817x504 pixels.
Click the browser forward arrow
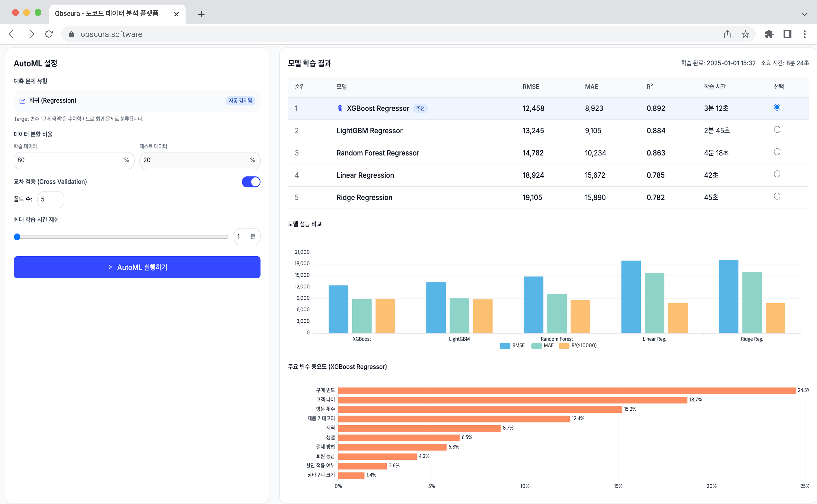point(31,34)
